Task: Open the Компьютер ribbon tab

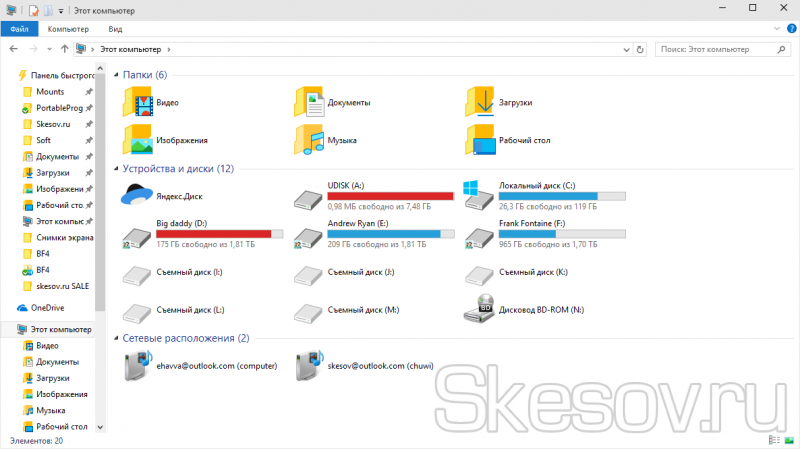Action: click(x=68, y=29)
